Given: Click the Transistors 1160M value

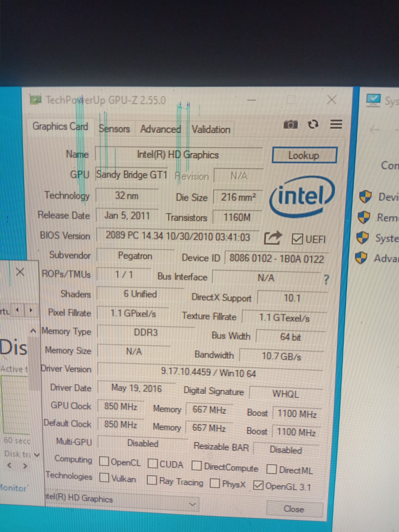Looking at the screenshot, I should point(237,217).
